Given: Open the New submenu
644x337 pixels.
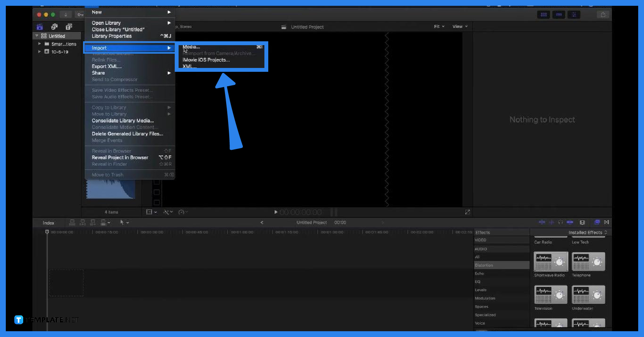Looking at the screenshot, I should click(x=130, y=12).
